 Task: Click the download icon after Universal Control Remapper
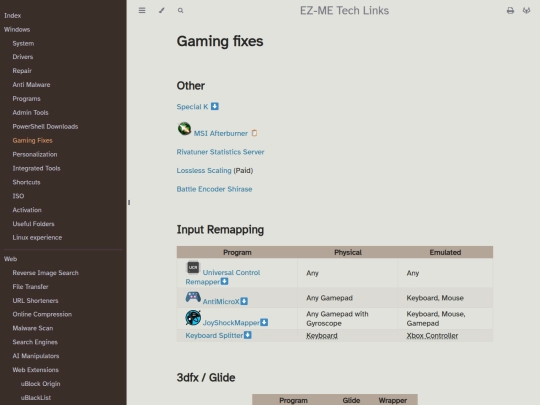point(225,281)
